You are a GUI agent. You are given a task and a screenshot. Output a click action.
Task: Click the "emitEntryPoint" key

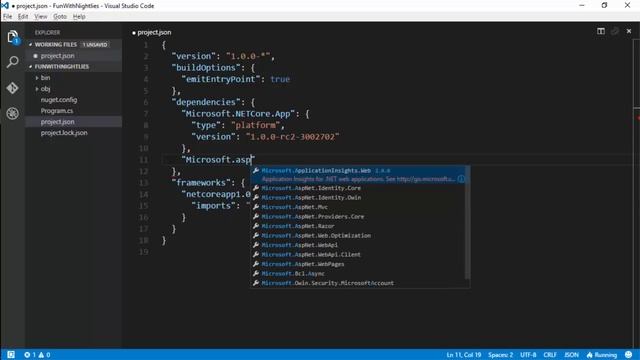pyautogui.click(x=220, y=79)
